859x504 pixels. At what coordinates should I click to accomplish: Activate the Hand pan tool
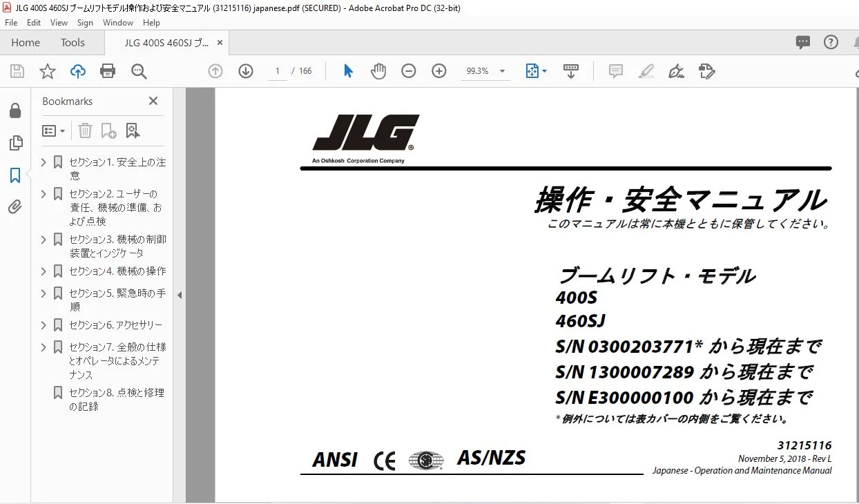(378, 71)
